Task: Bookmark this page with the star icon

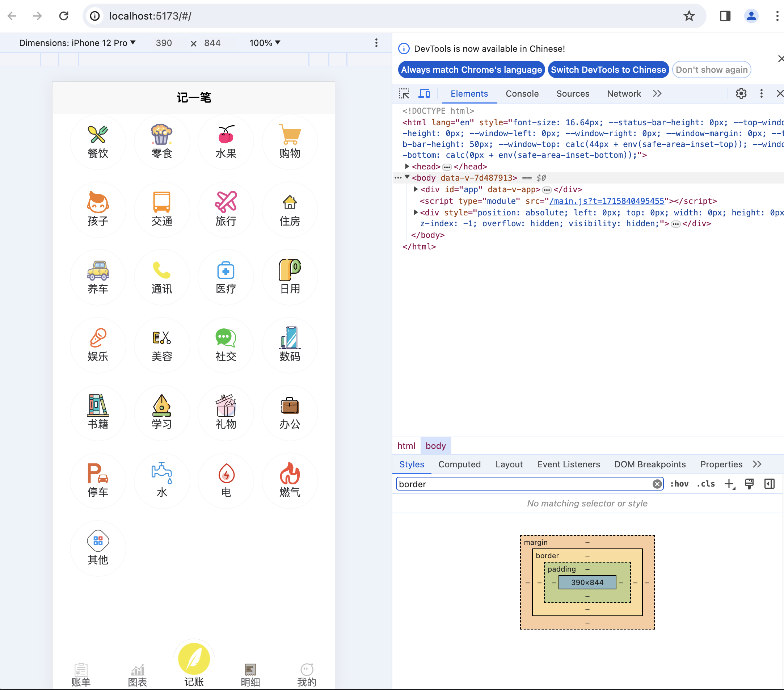Action: (689, 16)
